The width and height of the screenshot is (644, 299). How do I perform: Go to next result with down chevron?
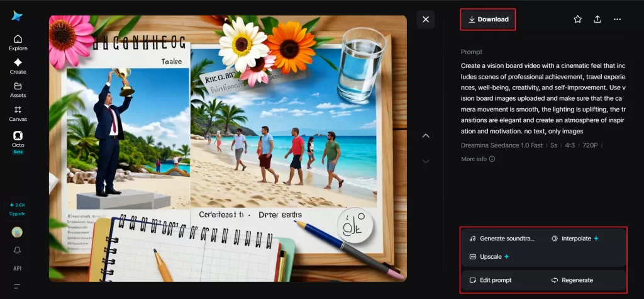[x=426, y=161]
